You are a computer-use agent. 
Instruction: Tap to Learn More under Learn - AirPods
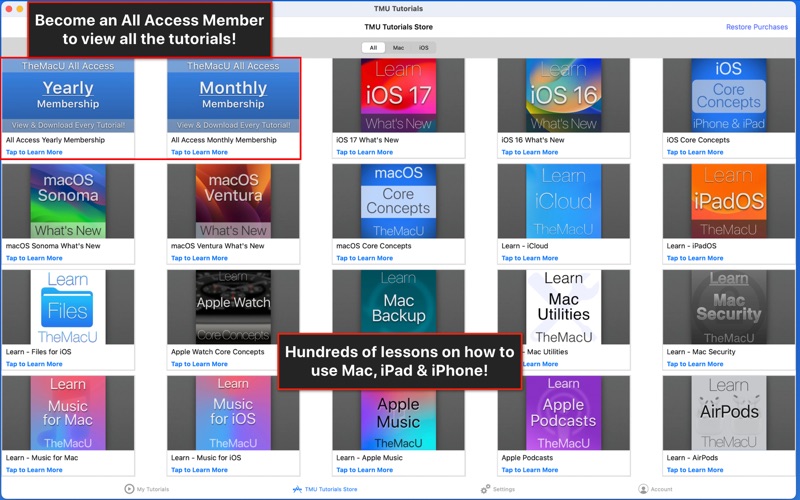pos(695,470)
